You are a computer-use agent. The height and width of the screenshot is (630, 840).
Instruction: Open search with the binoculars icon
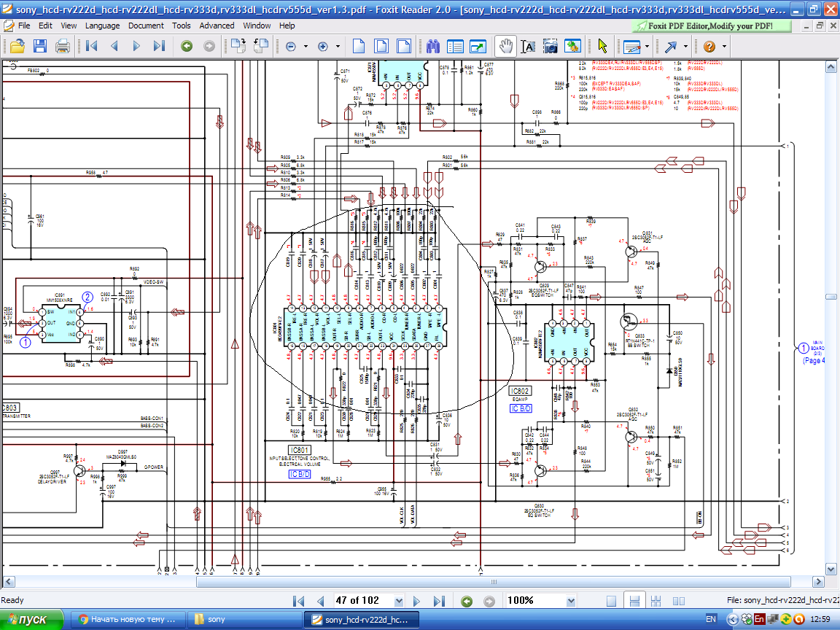[433, 46]
